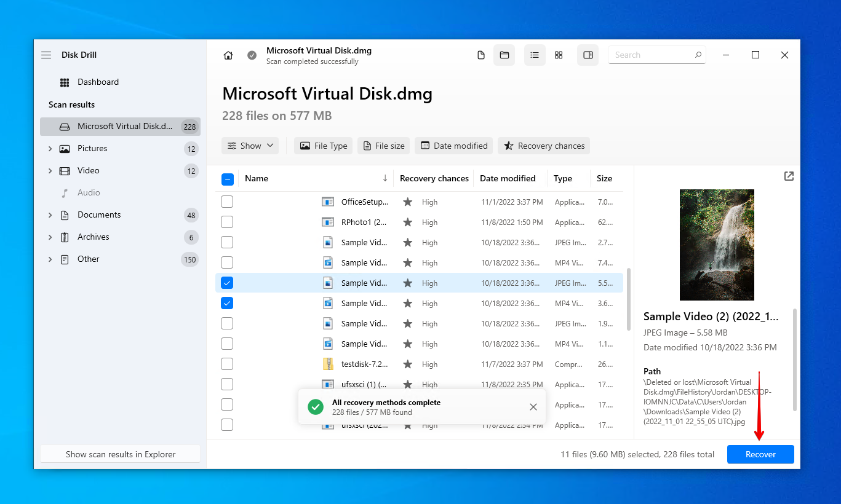The height and width of the screenshot is (504, 841).
Task: Toggle the select-all checkbox in header
Action: point(228,179)
